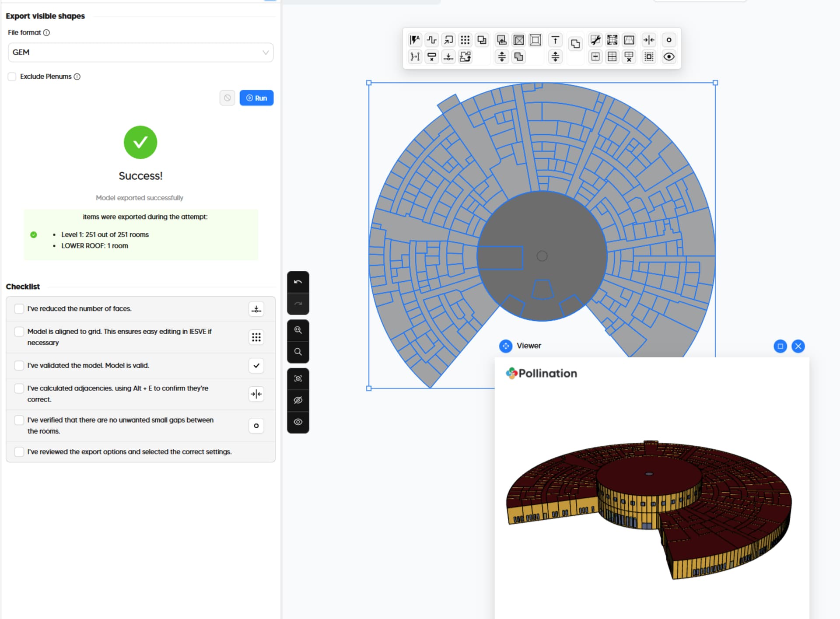Enable the Exclude Plenums checkbox

pyautogui.click(x=12, y=77)
